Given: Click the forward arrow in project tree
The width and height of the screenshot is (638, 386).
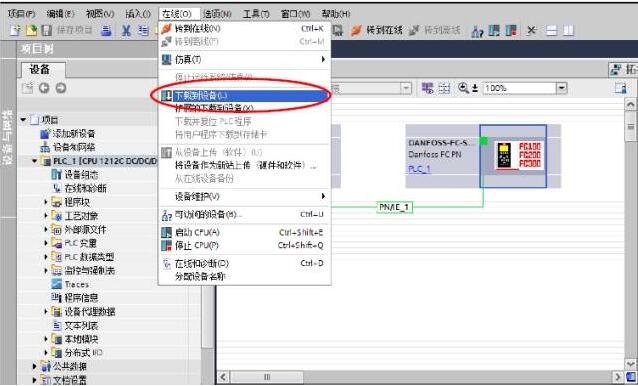Looking at the screenshot, I should point(61,88).
